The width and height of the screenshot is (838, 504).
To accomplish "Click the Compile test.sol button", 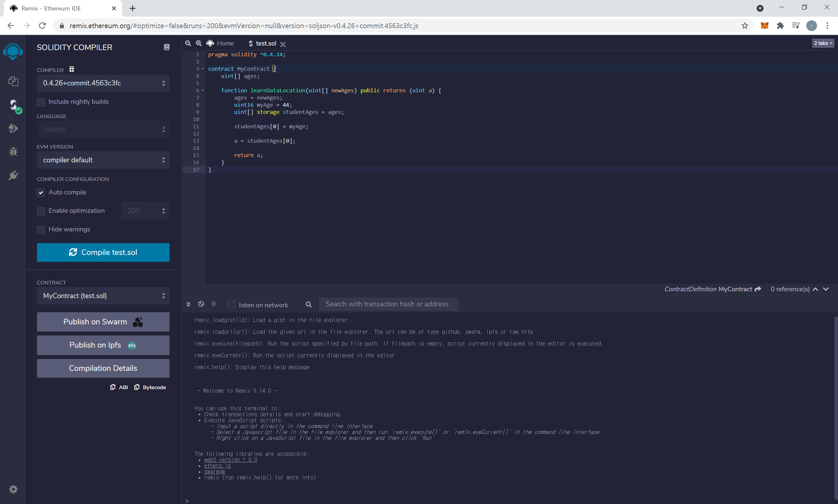I will [103, 252].
